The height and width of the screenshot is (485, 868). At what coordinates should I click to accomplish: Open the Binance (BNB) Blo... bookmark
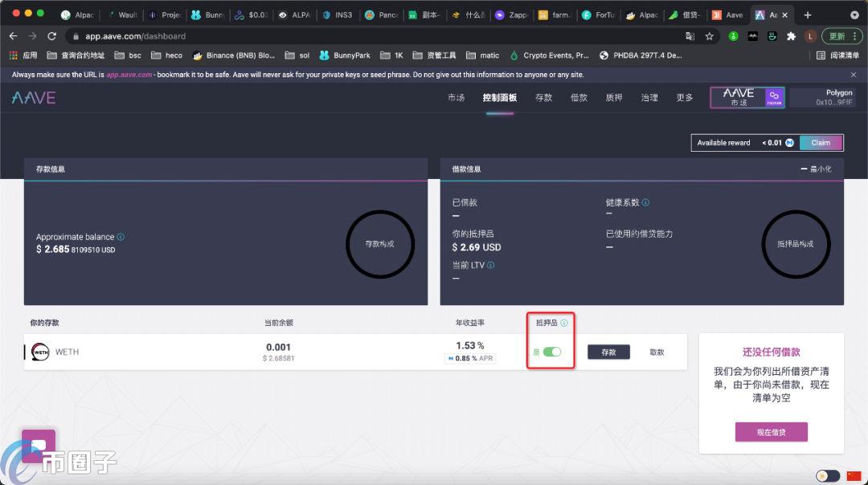234,55
